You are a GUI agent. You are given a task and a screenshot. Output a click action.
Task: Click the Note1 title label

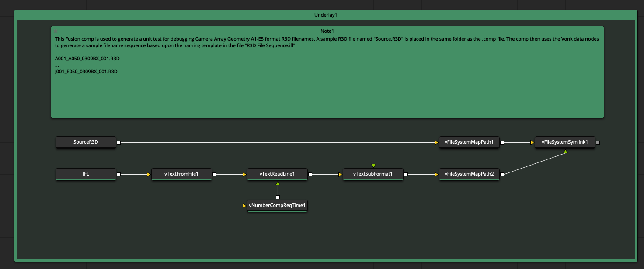327,31
